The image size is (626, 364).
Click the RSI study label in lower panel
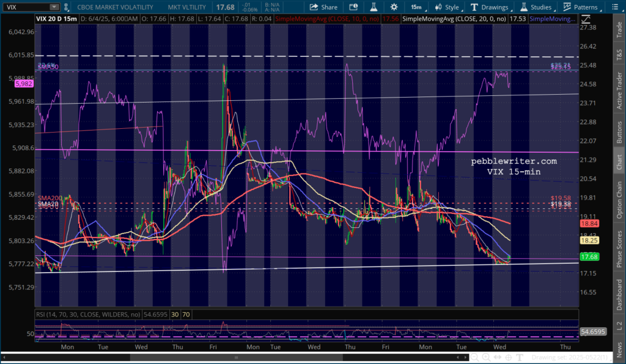[x=89, y=314]
